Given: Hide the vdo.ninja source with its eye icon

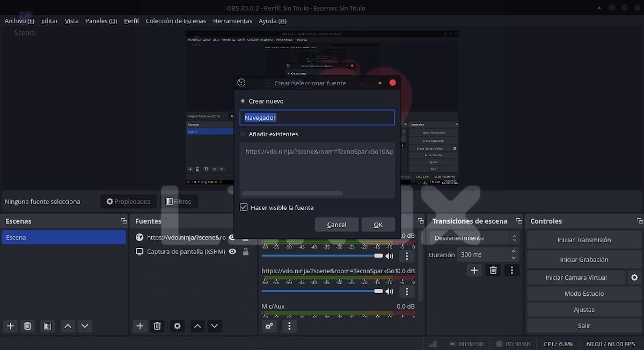Looking at the screenshot, I should [232, 237].
